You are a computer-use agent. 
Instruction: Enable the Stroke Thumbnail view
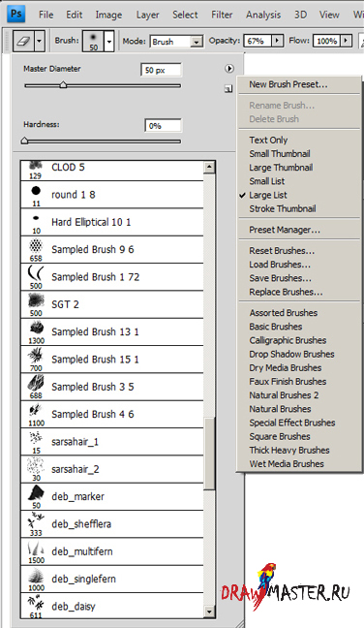[283, 208]
